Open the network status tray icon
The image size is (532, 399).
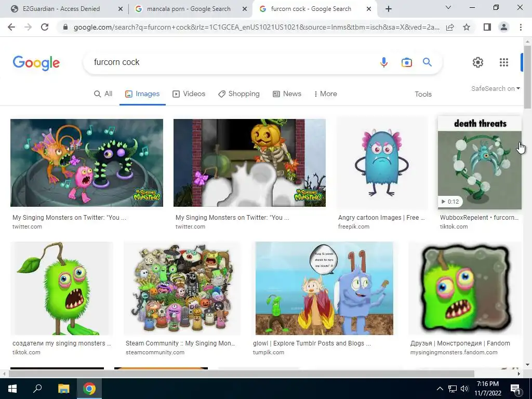point(453,389)
